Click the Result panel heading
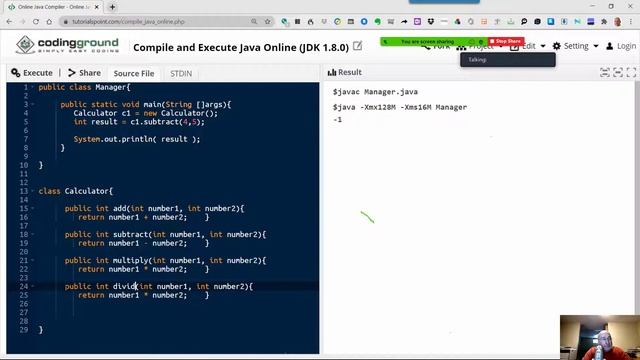 (x=345, y=72)
